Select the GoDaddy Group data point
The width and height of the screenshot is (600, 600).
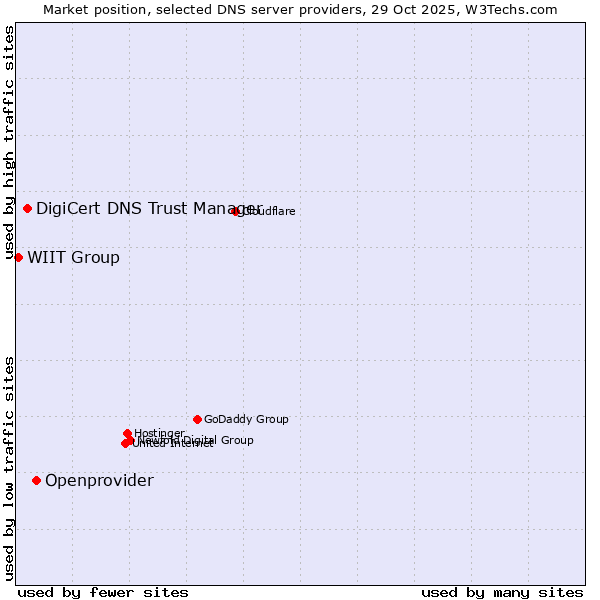[198, 419]
